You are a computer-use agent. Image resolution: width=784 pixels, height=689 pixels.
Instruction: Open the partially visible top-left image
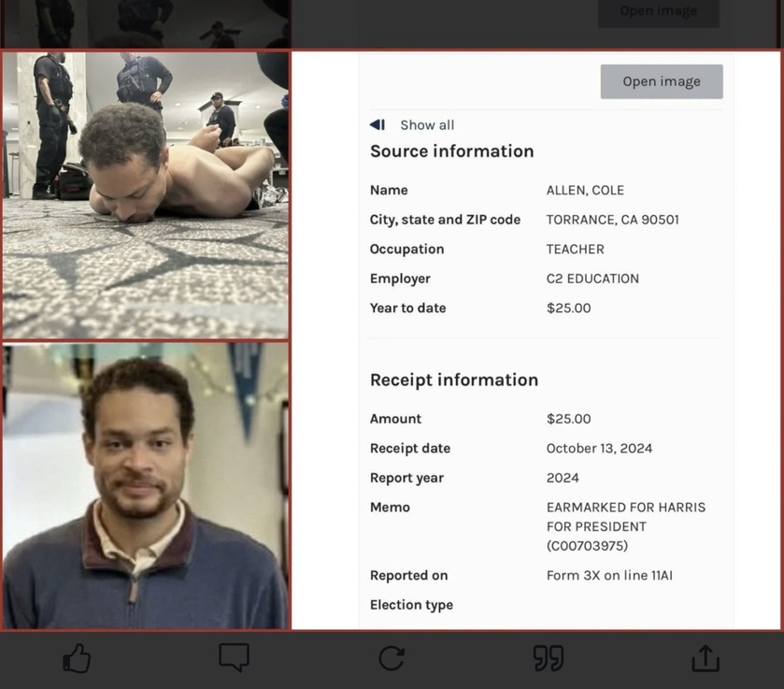[146, 23]
